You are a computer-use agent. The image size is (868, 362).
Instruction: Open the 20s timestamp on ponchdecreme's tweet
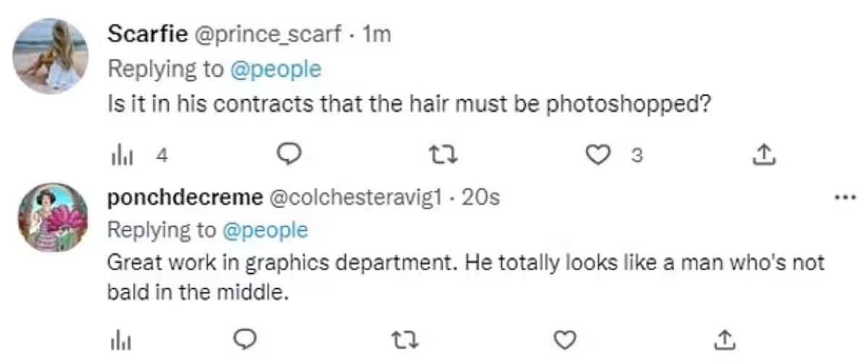tap(480, 196)
